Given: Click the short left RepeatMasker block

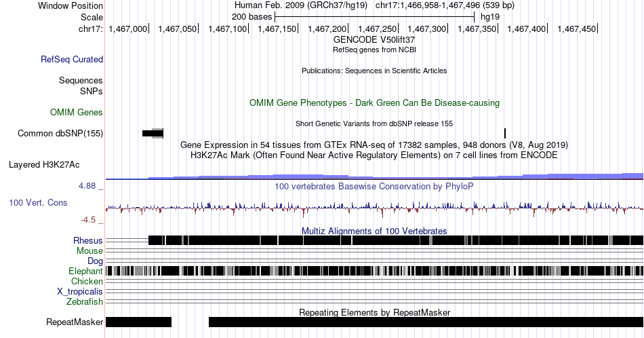Looking at the screenshot, I should (x=138, y=322).
